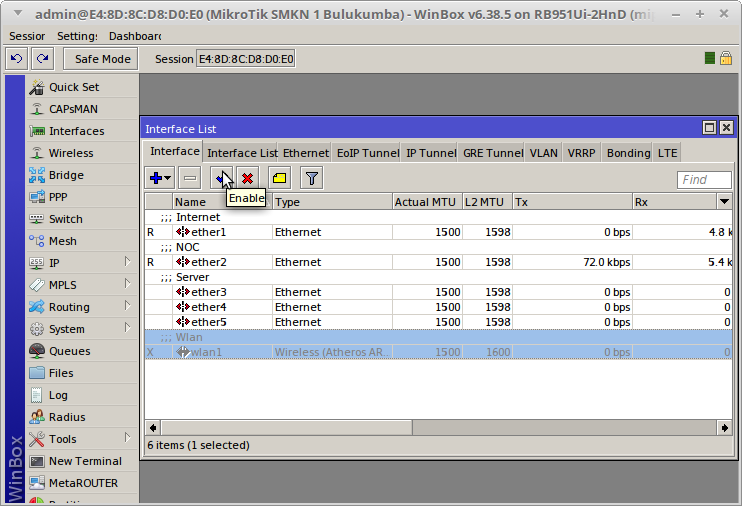Open Mesh in sidebar
The height and width of the screenshot is (506, 742).
click(x=82, y=241)
